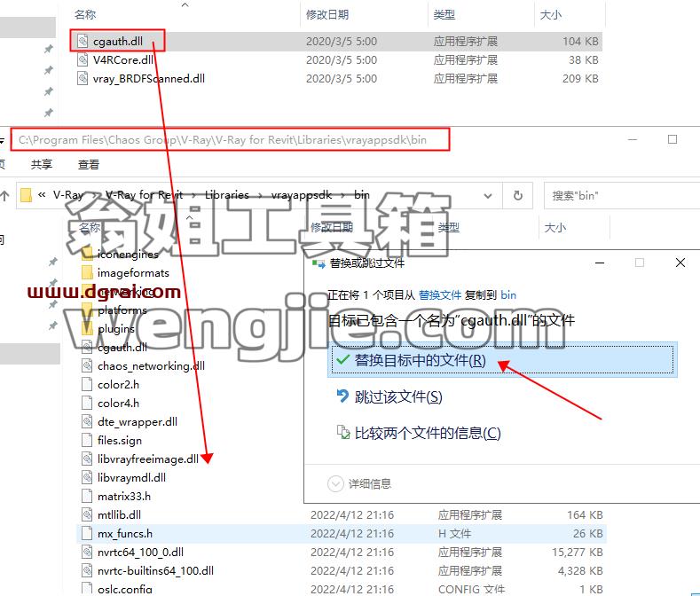Select chaos_networking.dll file
Image resolution: width=700 pixels, height=596 pixels.
point(151,366)
